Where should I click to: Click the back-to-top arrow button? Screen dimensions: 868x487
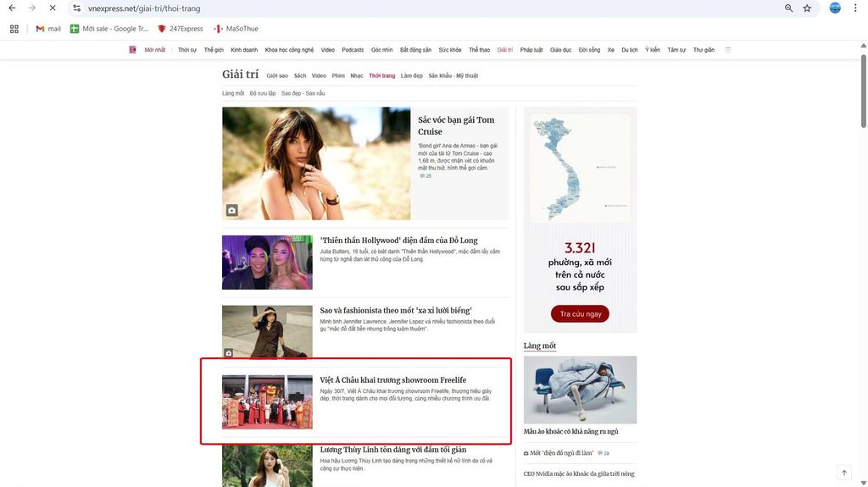point(843,473)
